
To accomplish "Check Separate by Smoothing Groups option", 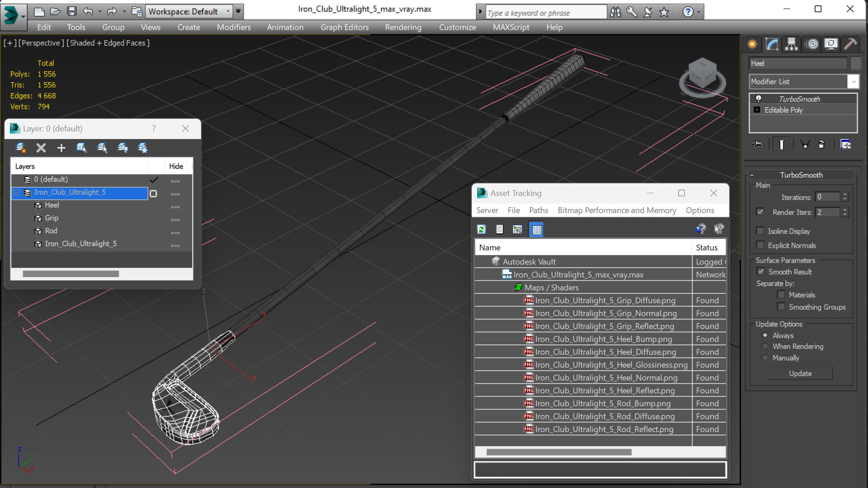I will pos(781,307).
